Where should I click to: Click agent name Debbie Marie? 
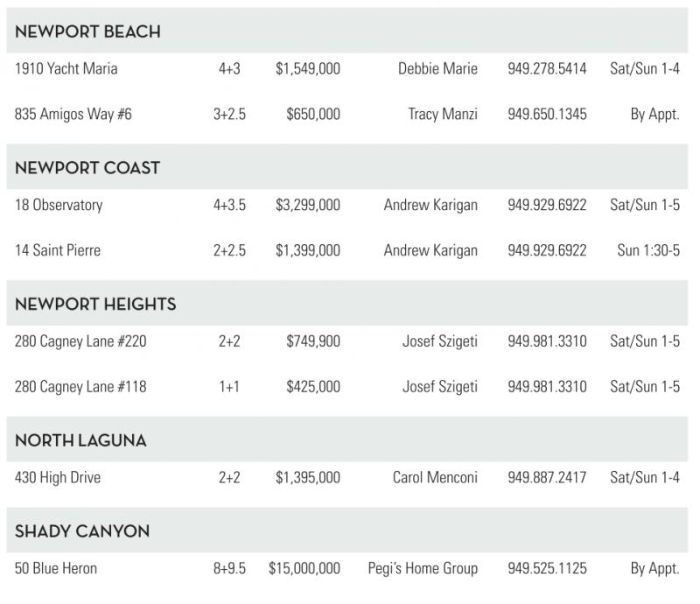437,68
